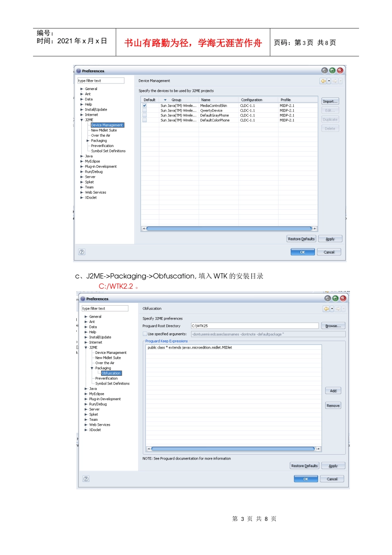Select Install/Update in Device Management dialog
Screen dimensions: 392x555
(x=96, y=110)
